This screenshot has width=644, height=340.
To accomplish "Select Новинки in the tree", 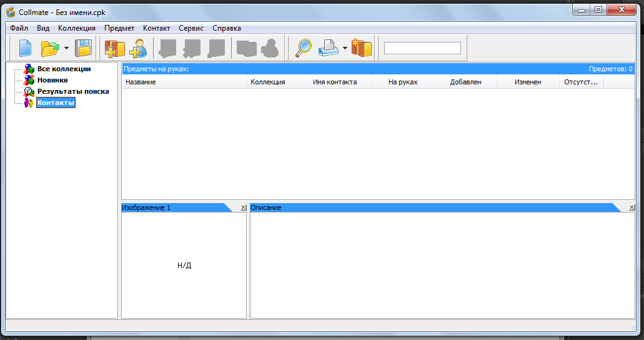I will pyautogui.click(x=52, y=80).
